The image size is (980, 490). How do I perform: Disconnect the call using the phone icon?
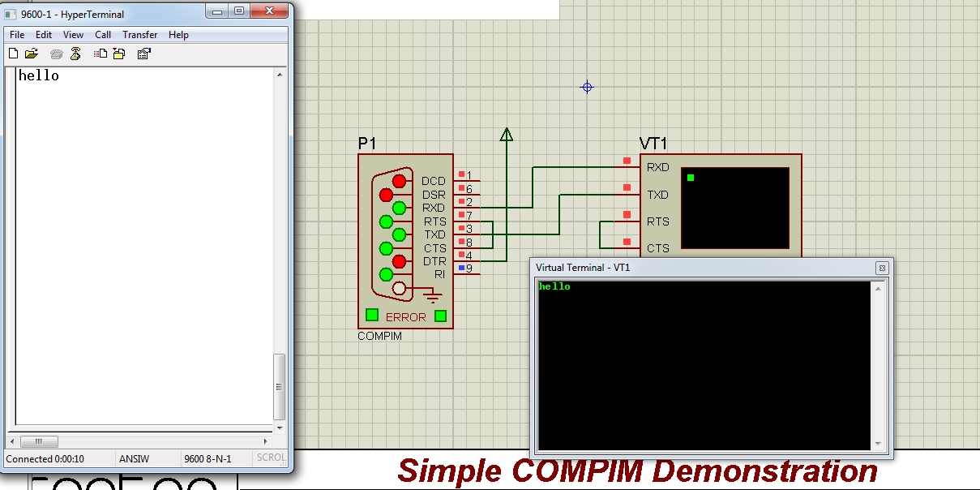(75, 54)
